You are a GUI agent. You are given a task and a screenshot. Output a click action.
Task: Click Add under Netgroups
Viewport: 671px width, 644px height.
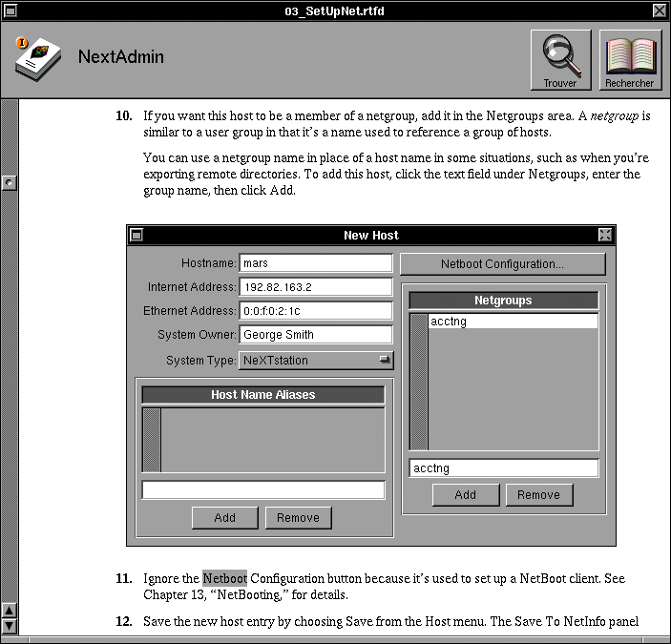point(466,495)
